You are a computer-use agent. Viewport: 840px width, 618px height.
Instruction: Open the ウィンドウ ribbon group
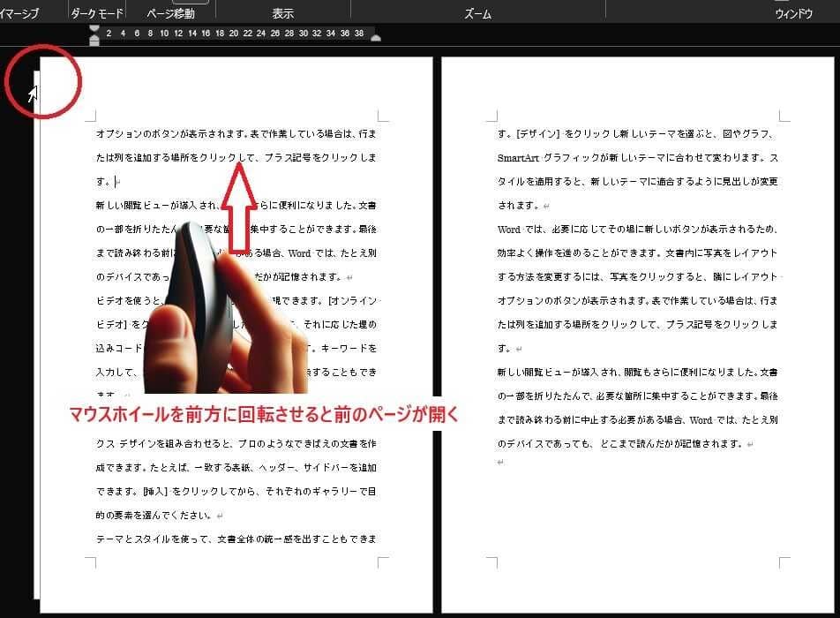pyautogui.click(x=793, y=14)
